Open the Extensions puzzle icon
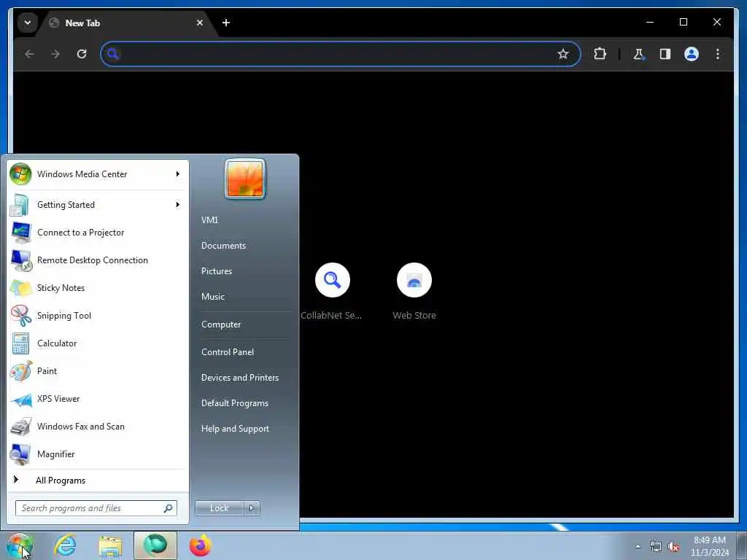The width and height of the screenshot is (747, 560). pos(600,54)
